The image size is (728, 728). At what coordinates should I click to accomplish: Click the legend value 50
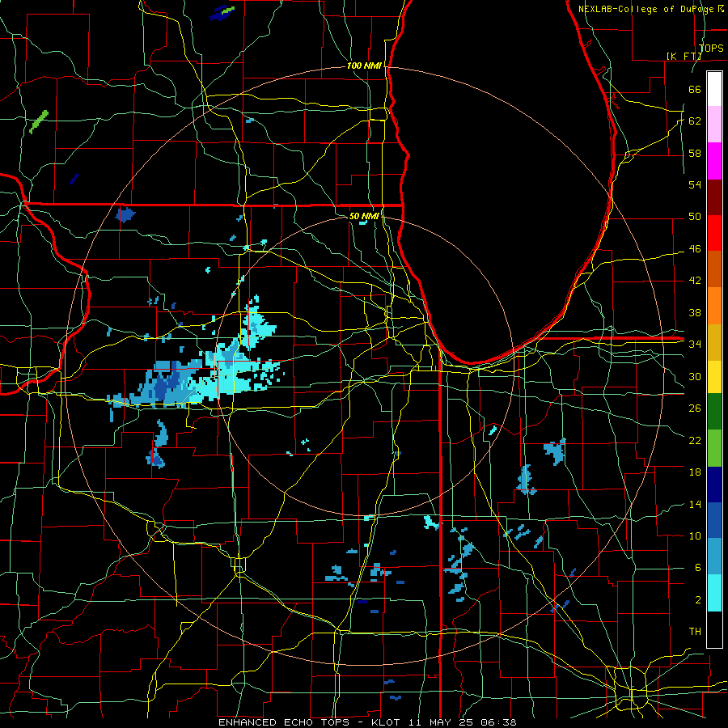(695, 217)
